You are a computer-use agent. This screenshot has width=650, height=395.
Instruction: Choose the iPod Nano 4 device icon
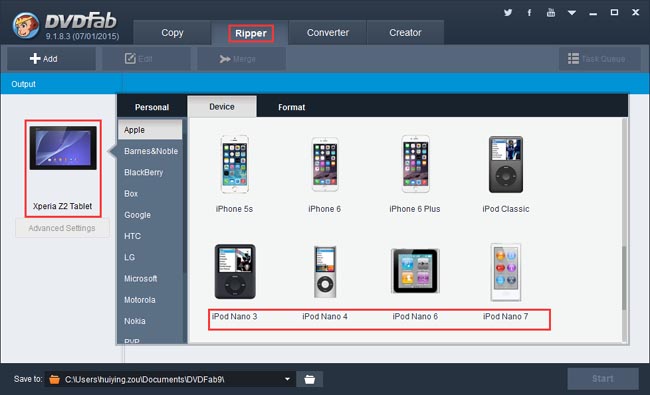click(x=325, y=271)
